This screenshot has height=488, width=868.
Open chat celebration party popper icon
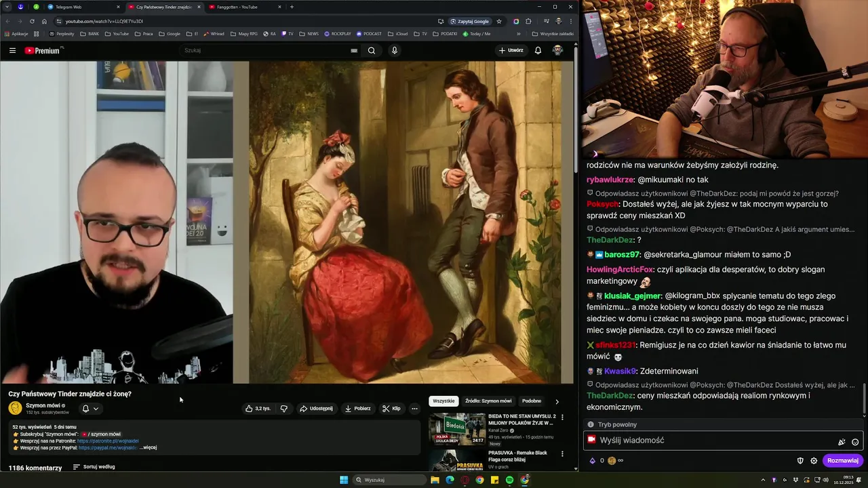tap(842, 441)
